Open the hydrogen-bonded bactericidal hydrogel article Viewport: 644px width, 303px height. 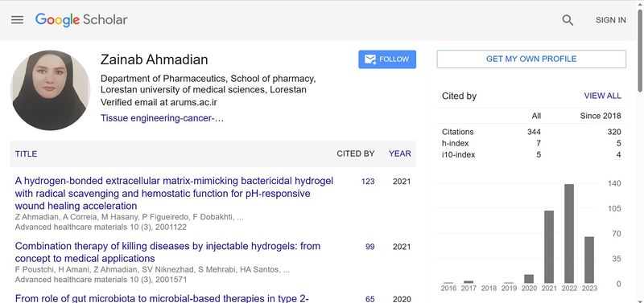point(174,193)
